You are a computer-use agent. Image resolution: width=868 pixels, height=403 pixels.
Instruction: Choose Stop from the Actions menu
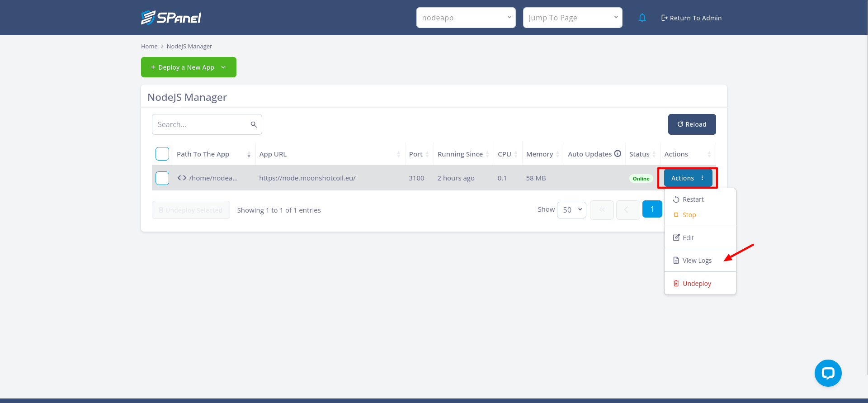click(700, 215)
